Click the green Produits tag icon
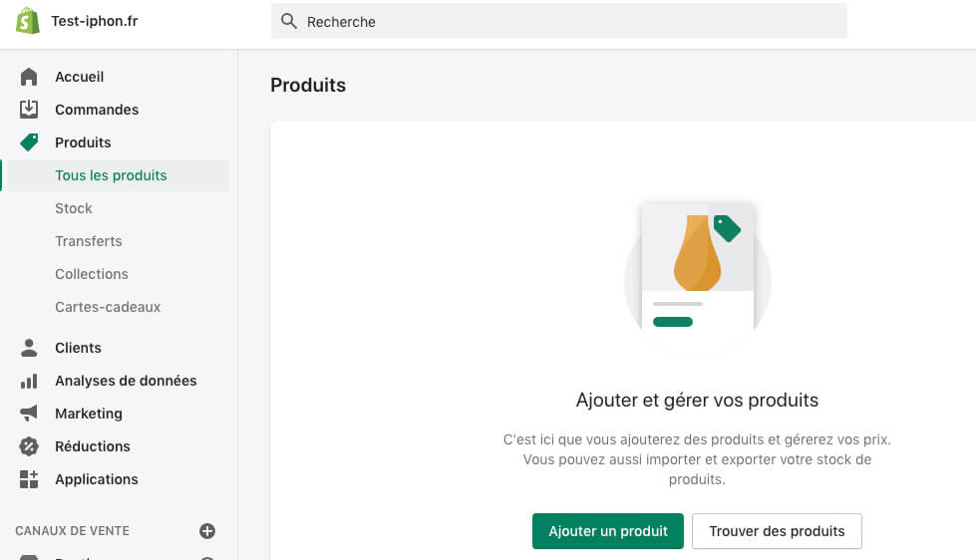976x560 pixels. tap(29, 142)
